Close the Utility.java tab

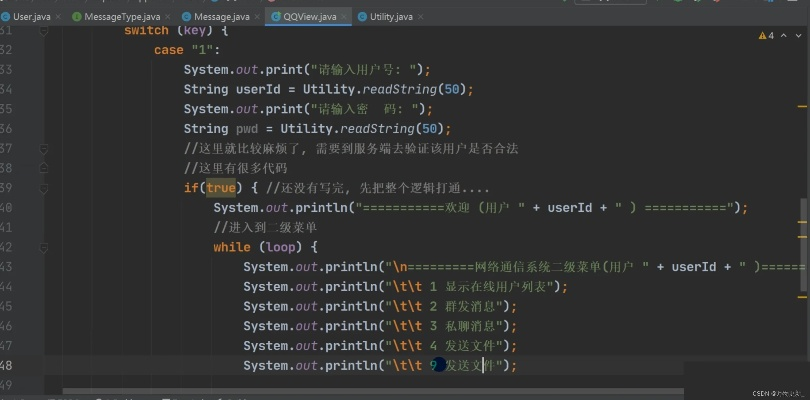click(x=437, y=17)
